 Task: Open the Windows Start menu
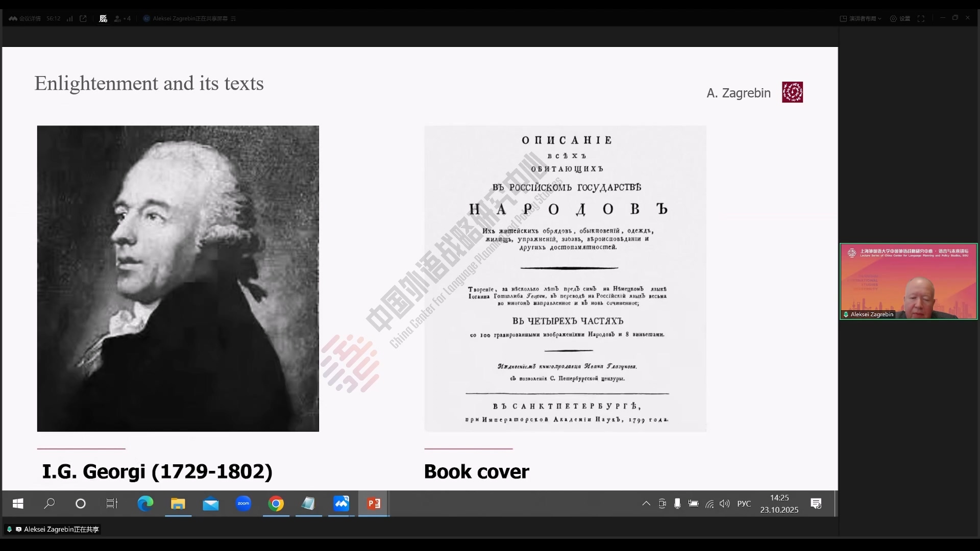[x=18, y=504]
